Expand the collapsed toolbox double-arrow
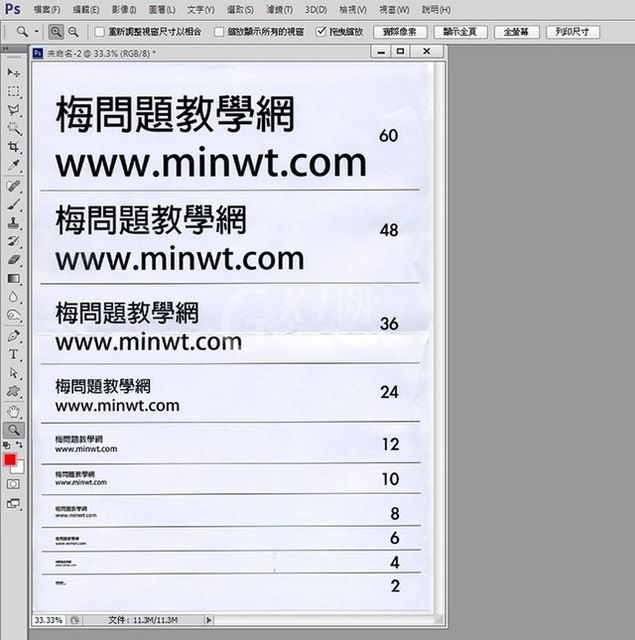635x640 pixels. tap(5, 49)
